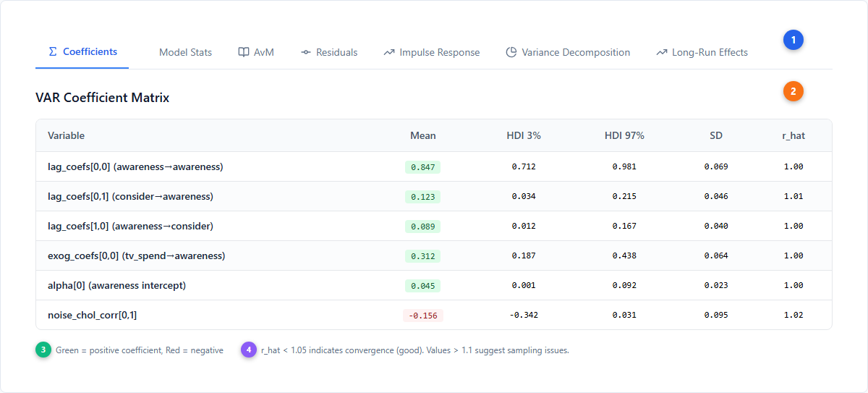Click the SD value 0.095
This screenshot has width=868, height=393.
click(x=716, y=315)
